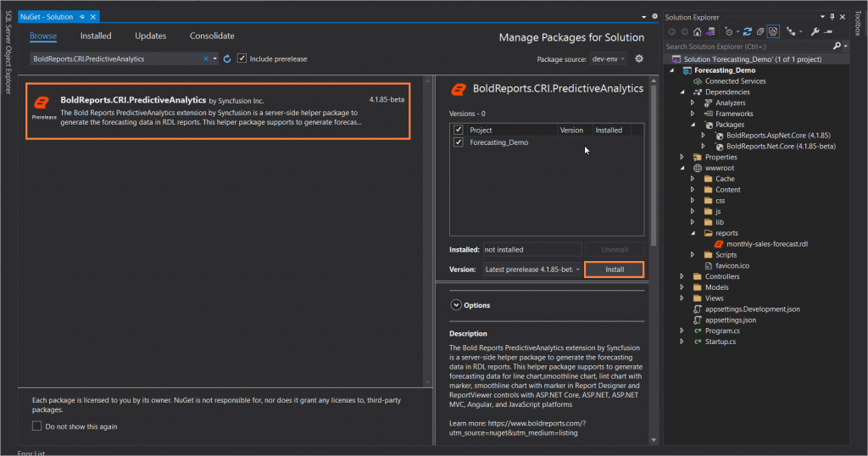Collapse the reports folder

693,233
